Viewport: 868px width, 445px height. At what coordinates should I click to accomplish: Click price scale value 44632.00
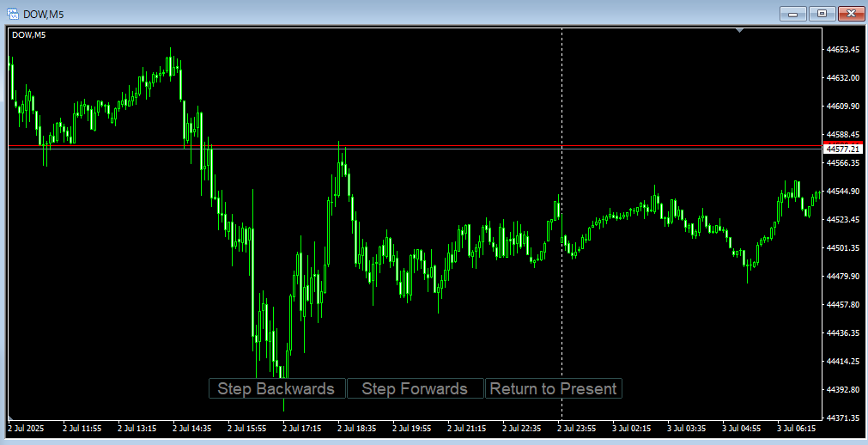[842, 77]
